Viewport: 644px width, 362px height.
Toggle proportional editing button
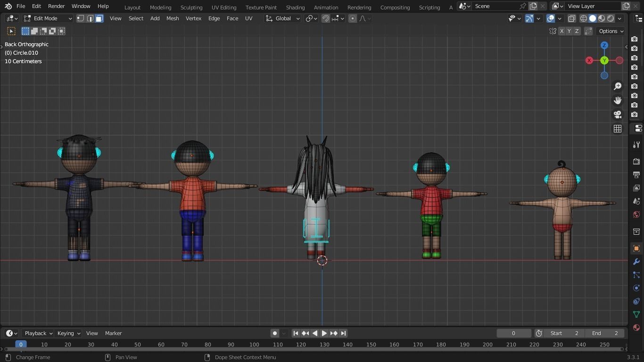click(x=353, y=18)
